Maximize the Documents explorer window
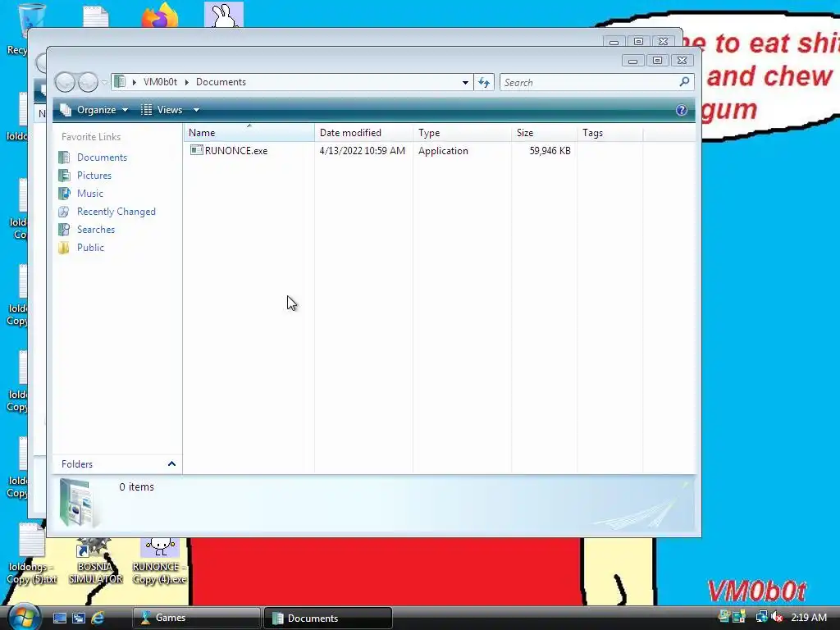Image resolution: width=840 pixels, height=630 pixels. (657, 61)
